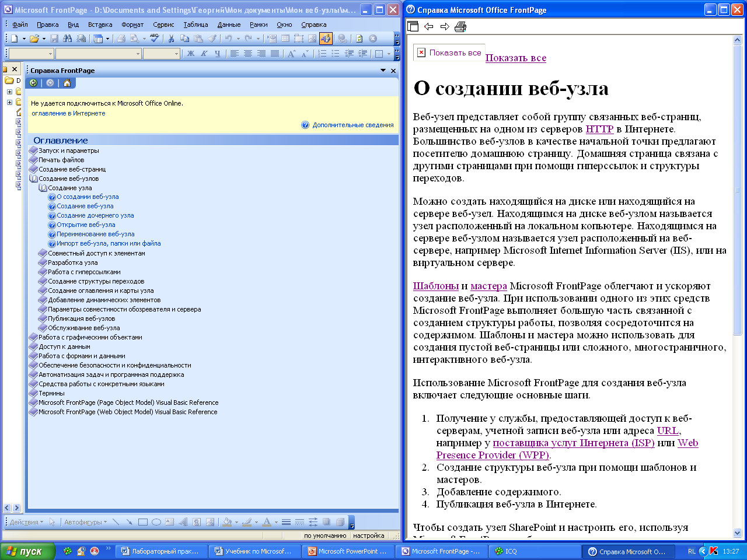
Task: Click the Help window vertical scrollbar thumb
Action: pyautogui.click(x=738, y=190)
